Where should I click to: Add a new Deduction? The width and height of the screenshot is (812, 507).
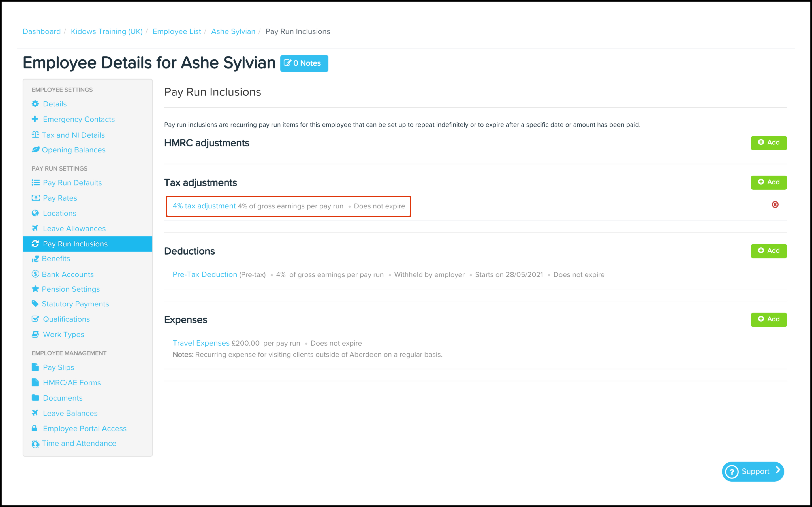click(768, 251)
